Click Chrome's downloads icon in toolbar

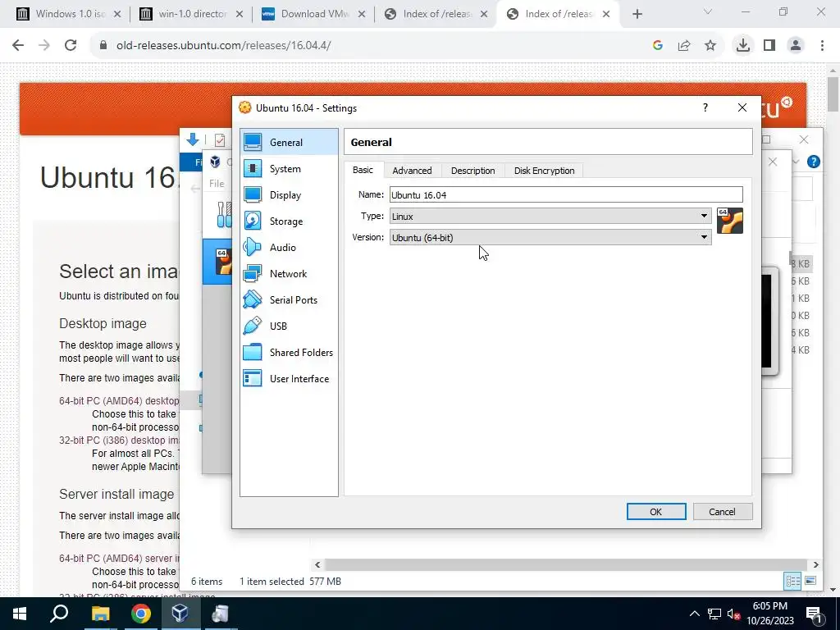tap(742, 46)
